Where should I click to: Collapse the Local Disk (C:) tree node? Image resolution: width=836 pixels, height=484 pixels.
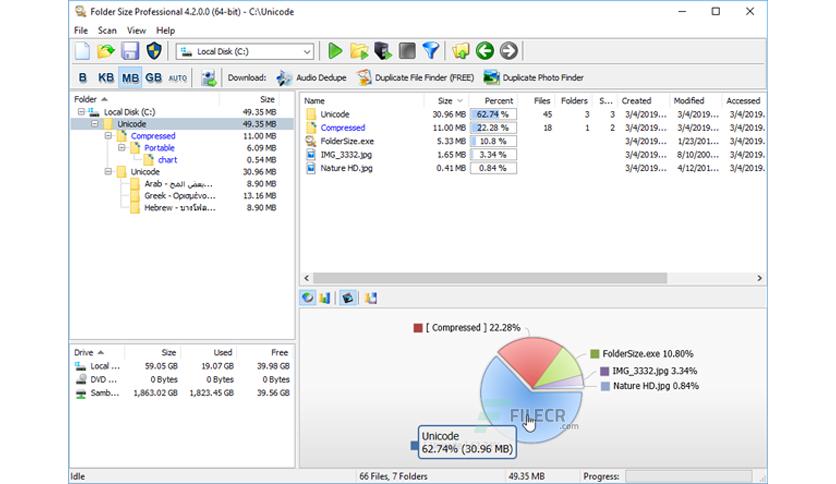click(81, 112)
